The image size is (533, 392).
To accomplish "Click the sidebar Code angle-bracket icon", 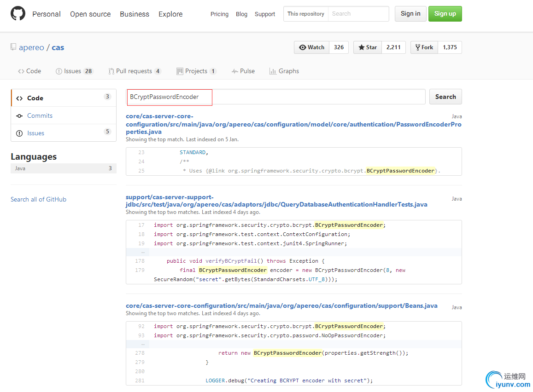I will click(x=19, y=98).
